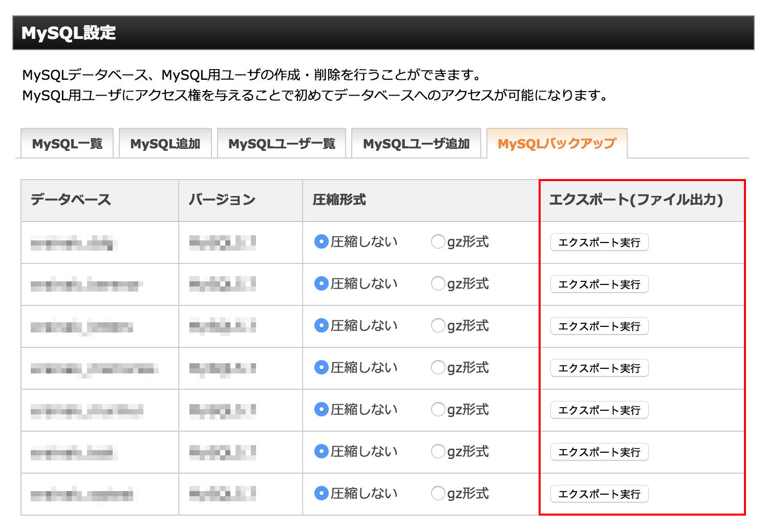Screen dimensions: 768x532
Task: Click エクスポート実行 in the last database row
Action: tap(599, 494)
